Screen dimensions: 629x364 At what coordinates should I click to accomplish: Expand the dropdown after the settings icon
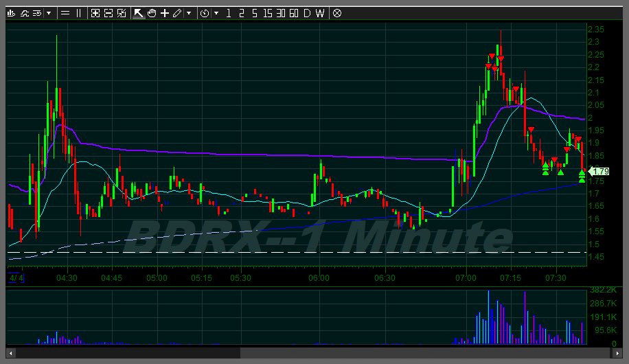click(49, 13)
